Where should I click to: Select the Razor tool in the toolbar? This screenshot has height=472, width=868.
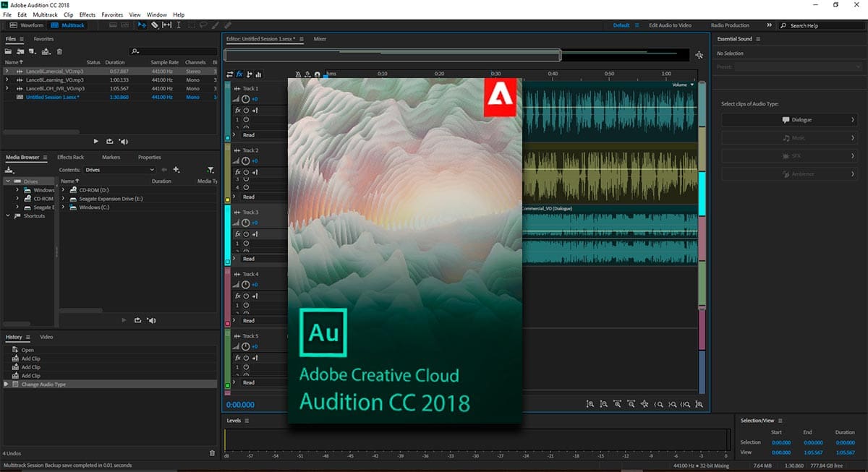tap(154, 25)
